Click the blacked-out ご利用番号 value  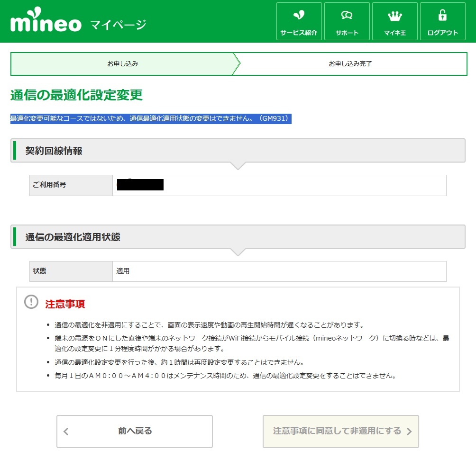click(x=140, y=185)
